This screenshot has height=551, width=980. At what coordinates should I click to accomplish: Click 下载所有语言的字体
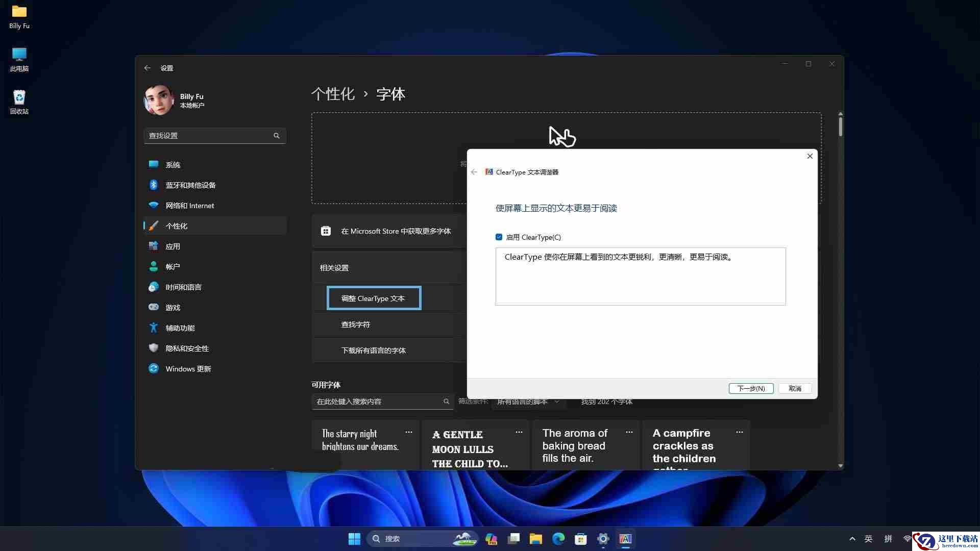click(x=374, y=350)
